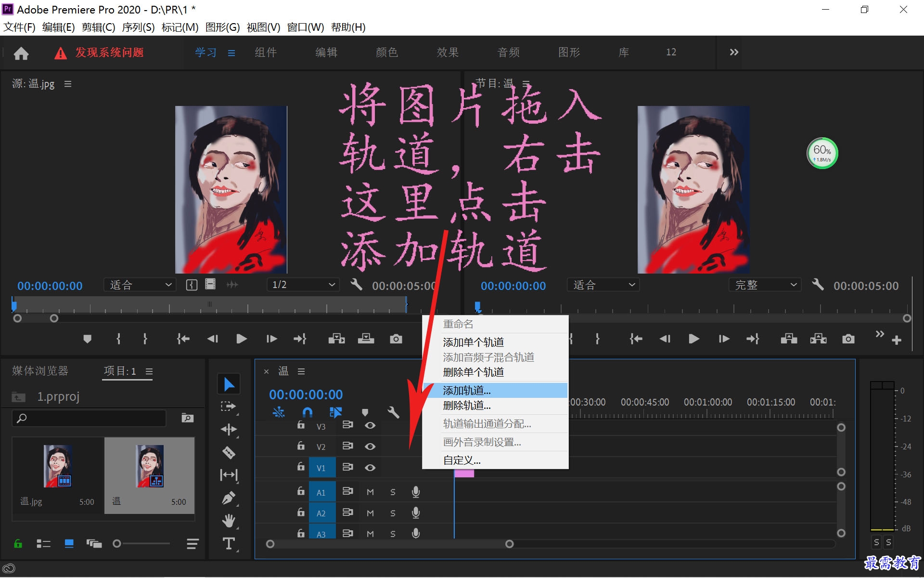Switch to 效果 workspace tab
Viewport: 924px width, 578px height.
coord(448,53)
